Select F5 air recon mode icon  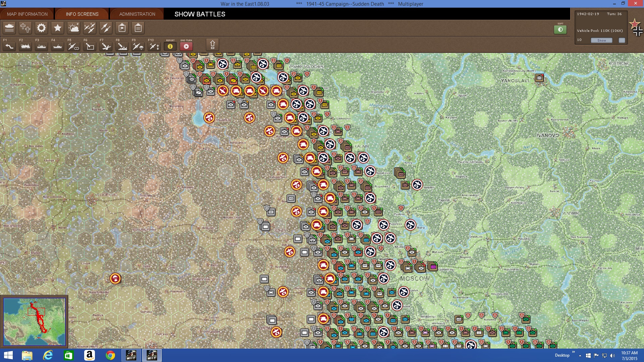tap(73, 47)
